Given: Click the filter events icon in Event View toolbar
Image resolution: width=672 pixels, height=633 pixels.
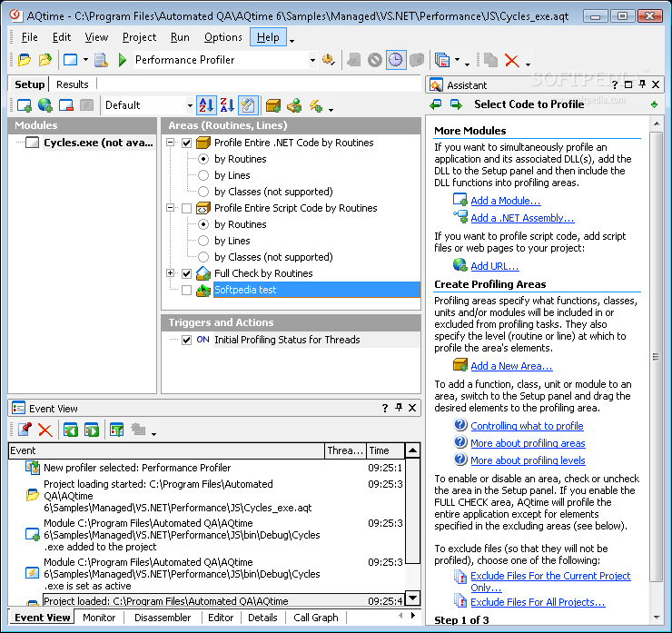Looking at the screenshot, I should tap(116, 430).
